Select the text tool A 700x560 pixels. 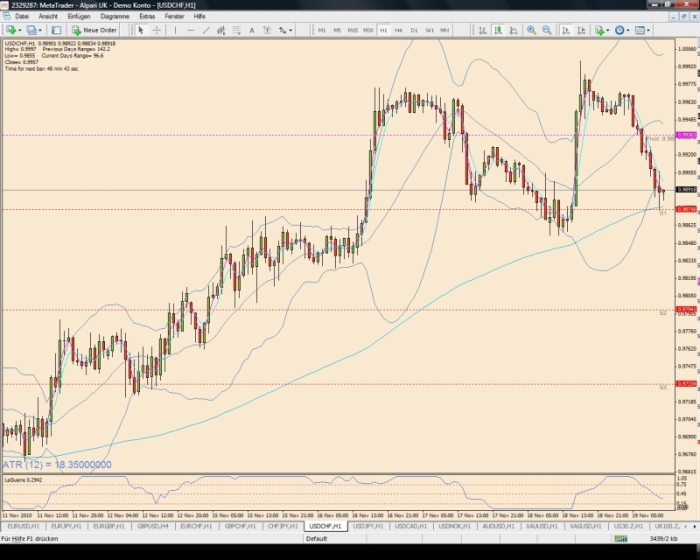click(252, 30)
